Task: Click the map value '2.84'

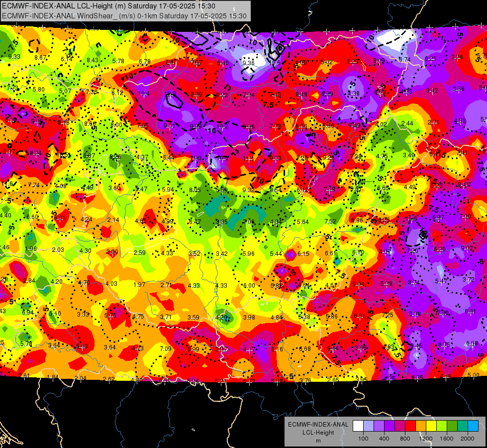Action: coord(29,281)
